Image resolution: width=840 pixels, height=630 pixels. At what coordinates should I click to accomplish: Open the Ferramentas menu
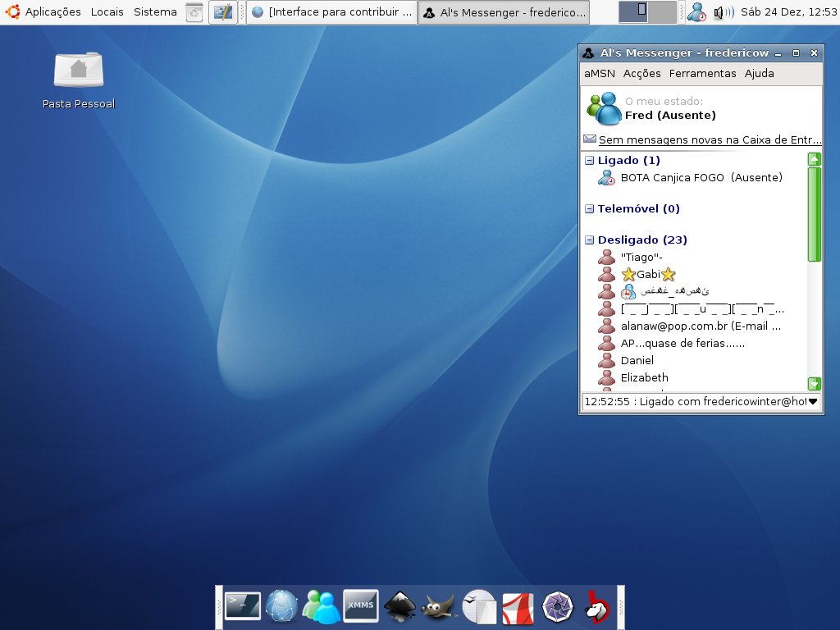pyautogui.click(x=702, y=73)
